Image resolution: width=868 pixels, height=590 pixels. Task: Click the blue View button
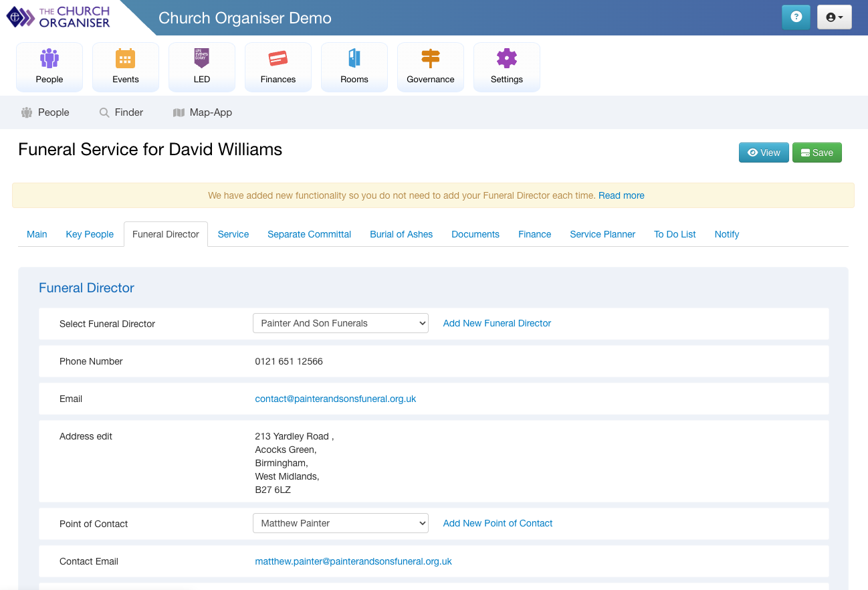tap(764, 153)
